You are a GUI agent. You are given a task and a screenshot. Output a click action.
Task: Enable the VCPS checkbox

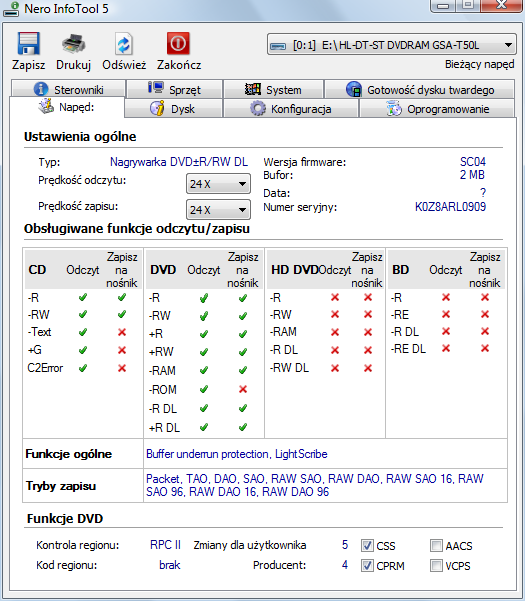coord(436,565)
